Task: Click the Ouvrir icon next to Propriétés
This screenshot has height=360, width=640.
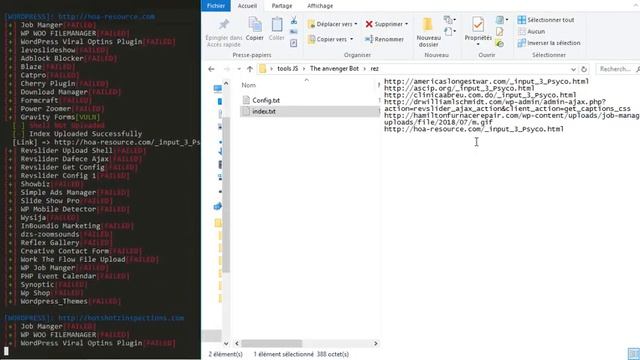Action: [501, 20]
